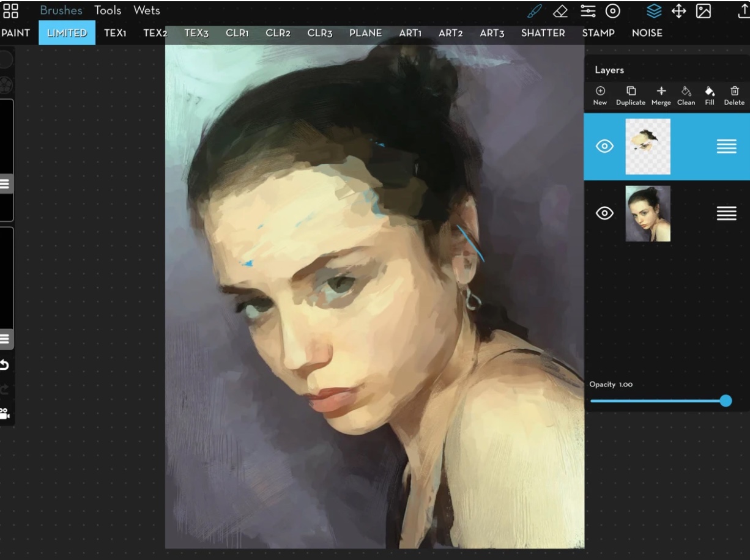This screenshot has height=560, width=750.
Task: Open the Tools menu
Action: (108, 10)
